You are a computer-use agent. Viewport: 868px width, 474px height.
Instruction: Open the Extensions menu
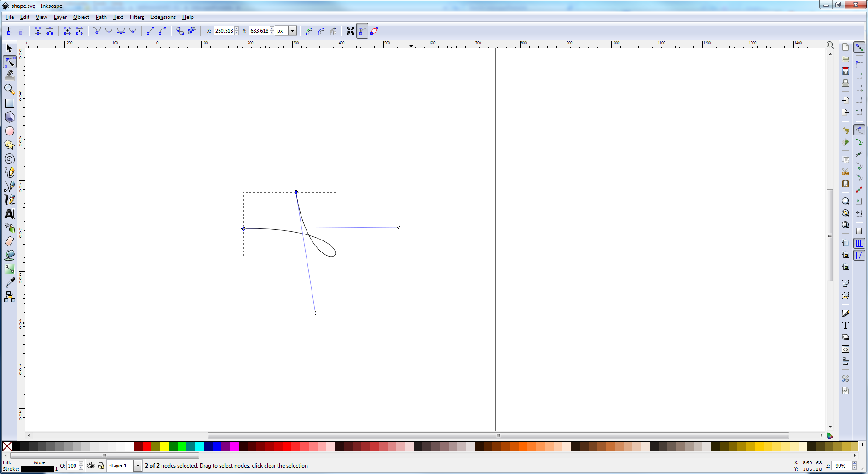click(163, 17)
